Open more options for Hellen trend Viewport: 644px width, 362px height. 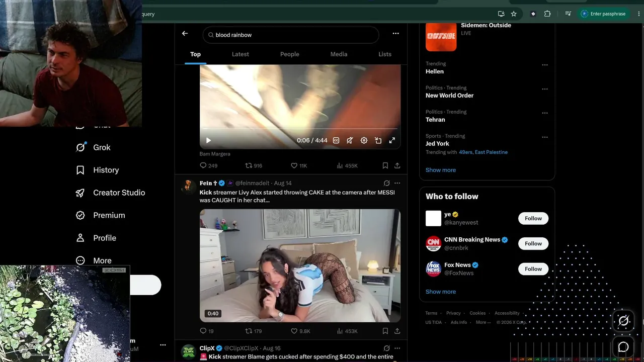tap(545, 65)
